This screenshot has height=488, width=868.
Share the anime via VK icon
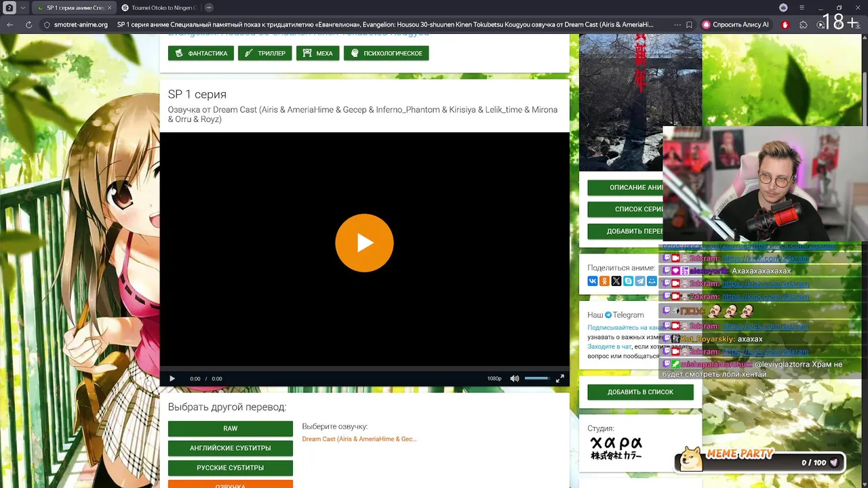click(x=593, y=281)
